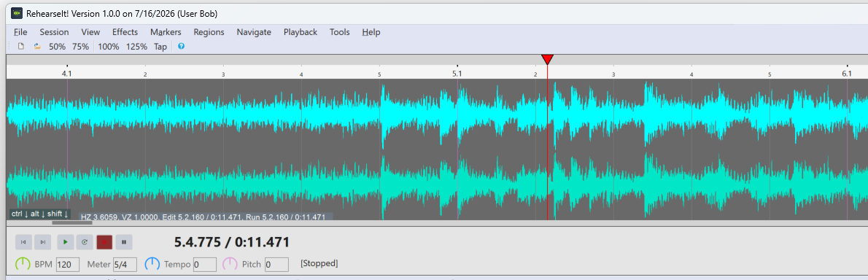Pause playback with the Pause button
Screen dimensions: 868x280
(x=124, y=242)
